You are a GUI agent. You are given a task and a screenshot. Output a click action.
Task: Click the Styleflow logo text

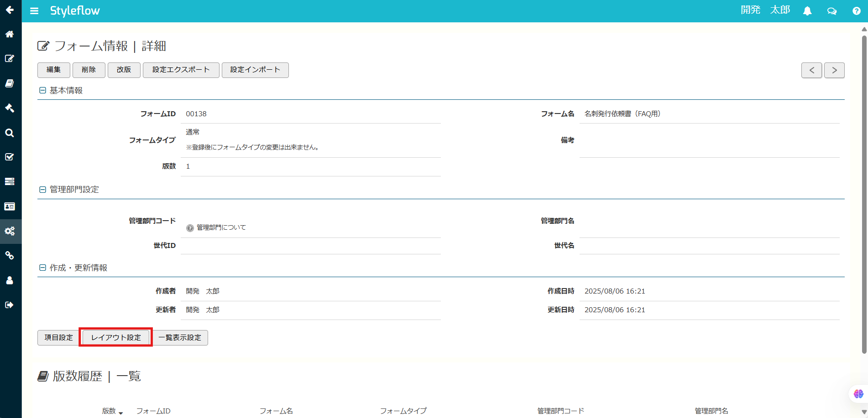75,11
